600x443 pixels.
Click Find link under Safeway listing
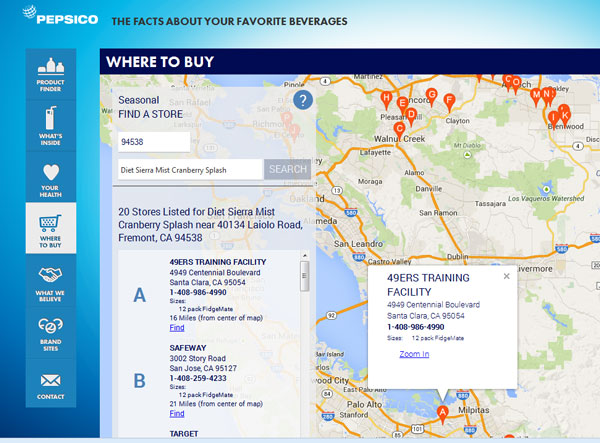[x=177, y=414]
